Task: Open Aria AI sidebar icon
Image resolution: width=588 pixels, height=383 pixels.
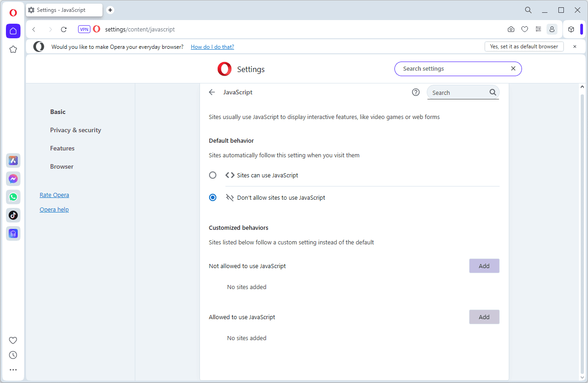Action: tap(13, 160)
